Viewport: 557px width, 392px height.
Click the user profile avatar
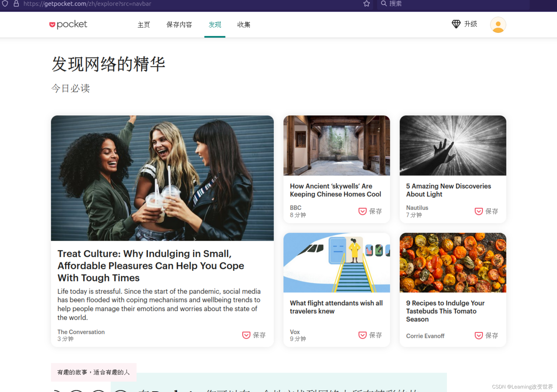(x=498, y=25)
